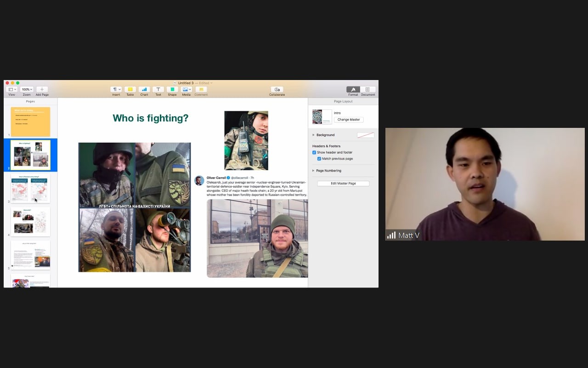This screenshot has height=368, width=588.
Task: Click the Collaborate toolbar button
Action: [277, 89]
